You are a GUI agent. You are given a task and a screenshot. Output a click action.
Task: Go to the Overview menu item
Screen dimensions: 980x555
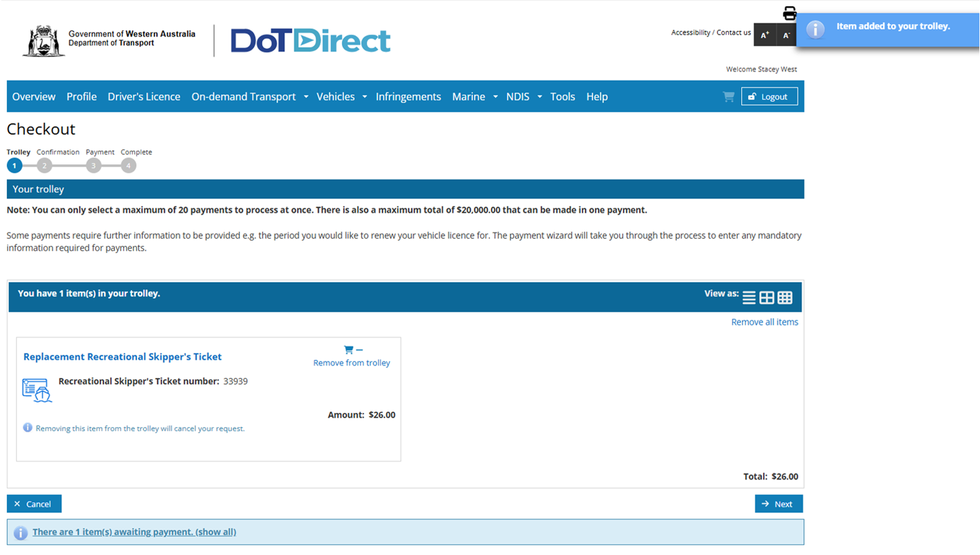coord(34,97)
